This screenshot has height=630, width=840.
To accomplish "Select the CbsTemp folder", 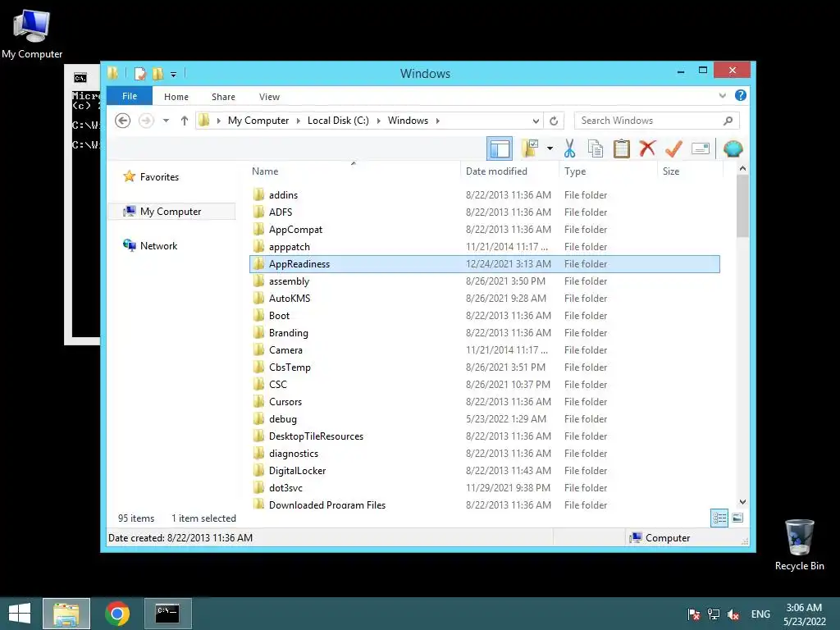I will (485, 367).
